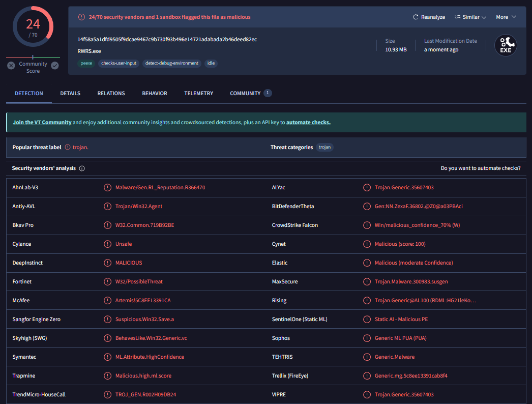
Task: Click the peexe tag
Action: [86, 63]
